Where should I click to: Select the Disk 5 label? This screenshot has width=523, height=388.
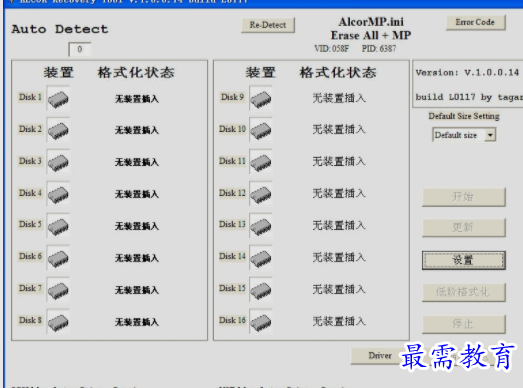30,224
